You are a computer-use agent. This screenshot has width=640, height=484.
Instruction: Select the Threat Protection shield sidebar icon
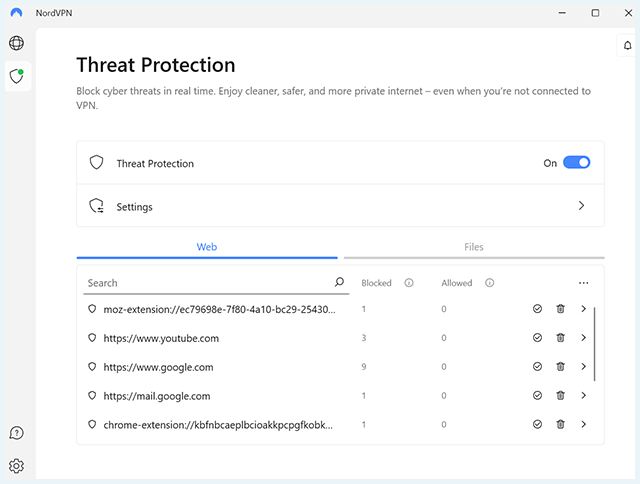click(17, 76)
